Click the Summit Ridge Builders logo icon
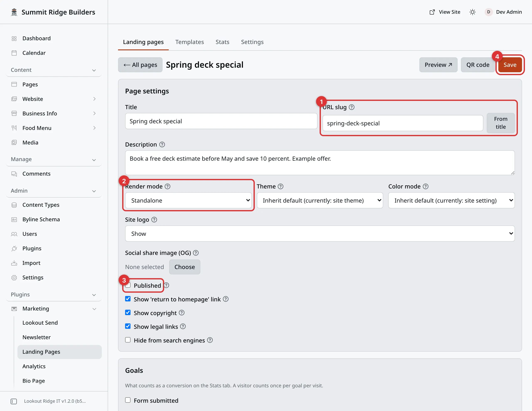This screenshot has width=532, height=411. (14, 12)
